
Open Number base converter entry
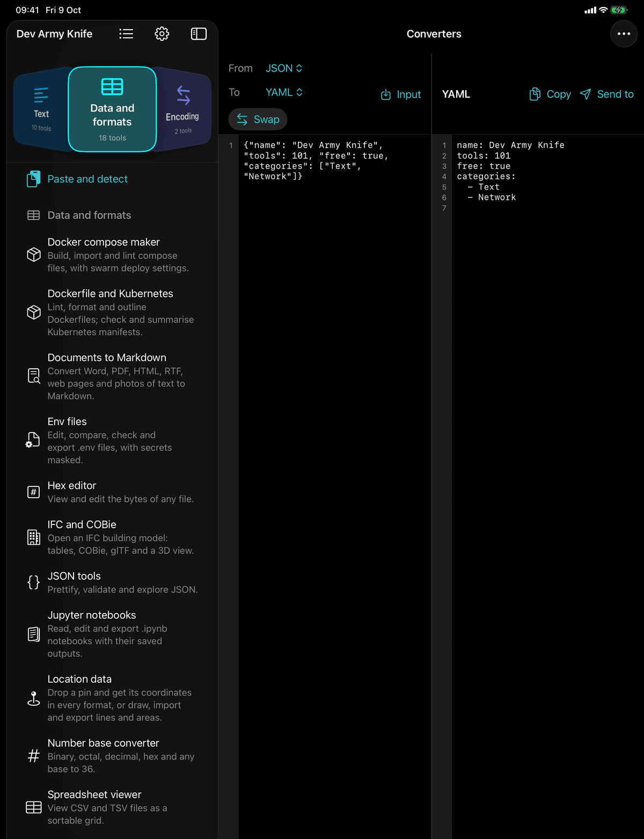pyautogui.click(x=112, y=756)
